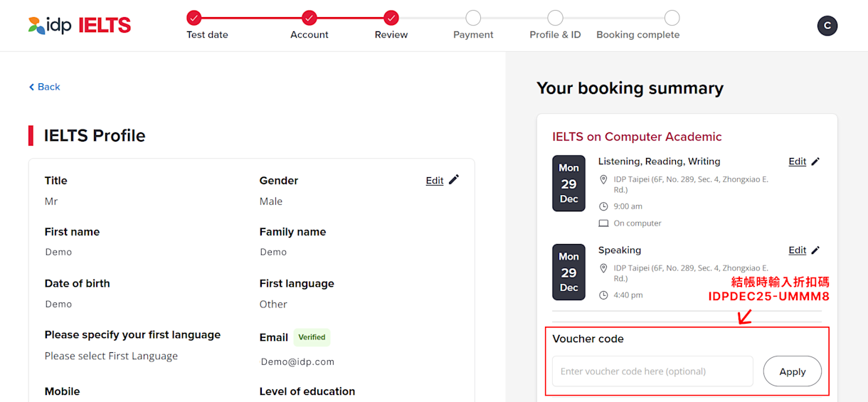
Task: Click the Level of education label
Action: [x=307, y=391]
